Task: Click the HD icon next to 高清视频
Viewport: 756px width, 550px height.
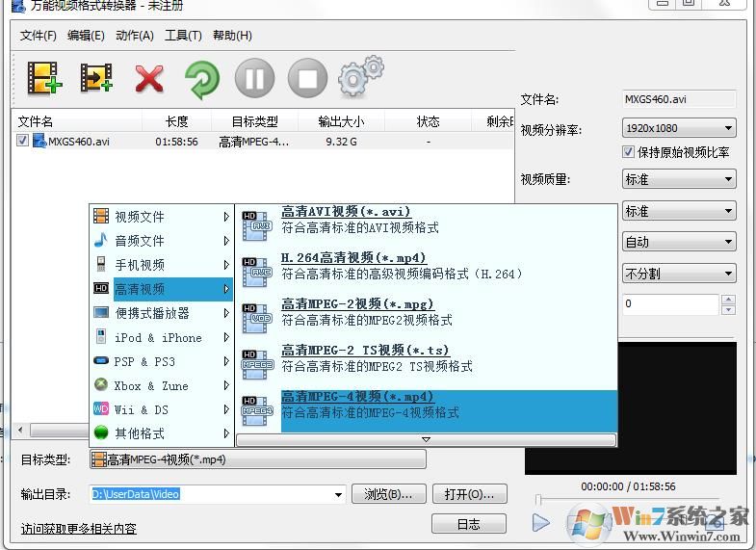Action: 101,288
